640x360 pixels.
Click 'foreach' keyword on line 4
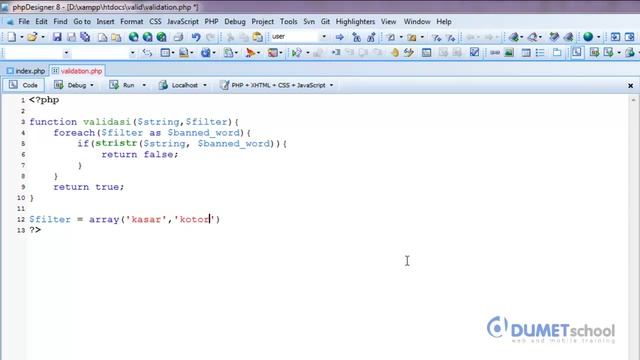pyautogui.click(x=74, y=133)
